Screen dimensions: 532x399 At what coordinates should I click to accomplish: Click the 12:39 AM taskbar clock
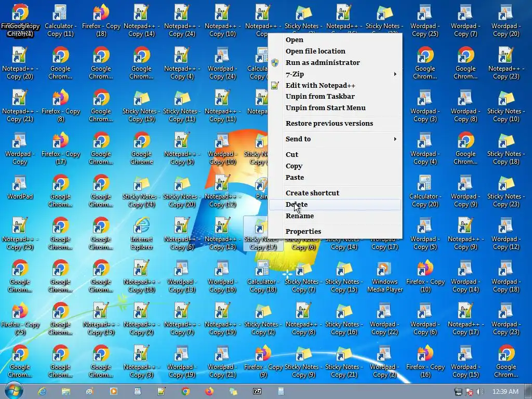(x=505, y=392)
